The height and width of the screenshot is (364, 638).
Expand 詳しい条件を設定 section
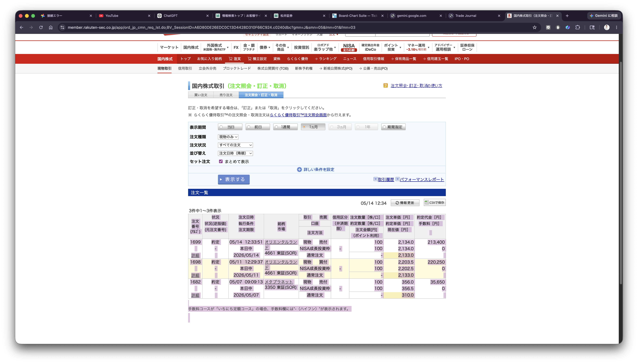(316, 170)
